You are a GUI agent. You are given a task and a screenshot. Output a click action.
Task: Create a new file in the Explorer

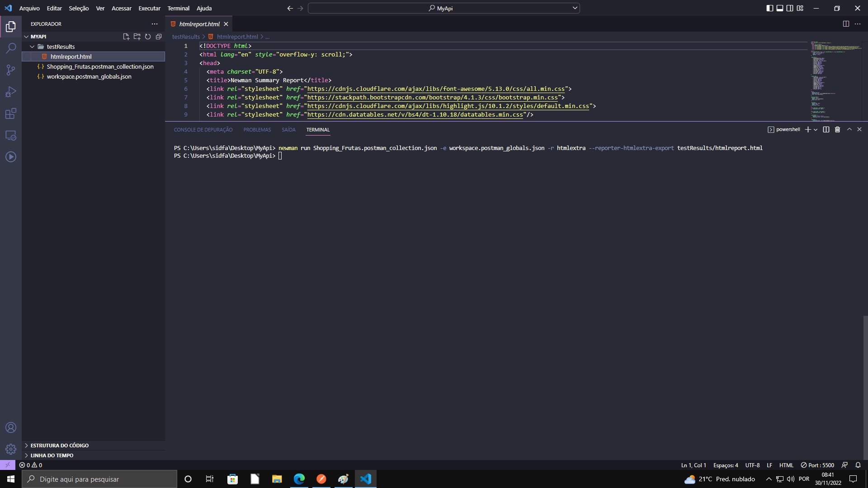click(126, 37)
